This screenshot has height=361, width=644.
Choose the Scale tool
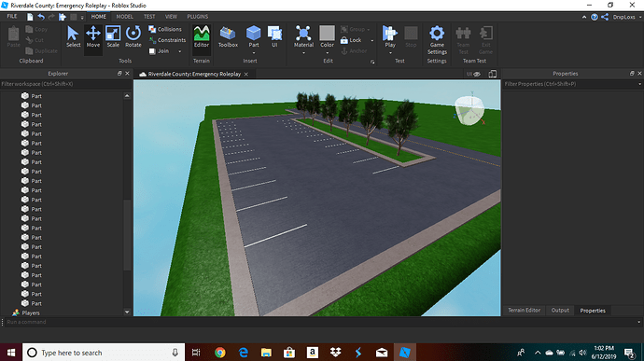click(x=113, y=37)
